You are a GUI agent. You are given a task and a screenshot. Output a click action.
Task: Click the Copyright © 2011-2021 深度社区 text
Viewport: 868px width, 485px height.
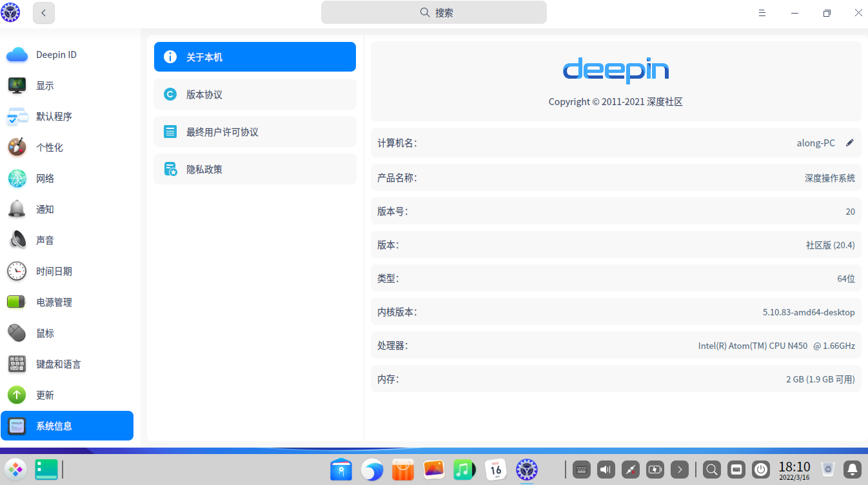point(616,102)
